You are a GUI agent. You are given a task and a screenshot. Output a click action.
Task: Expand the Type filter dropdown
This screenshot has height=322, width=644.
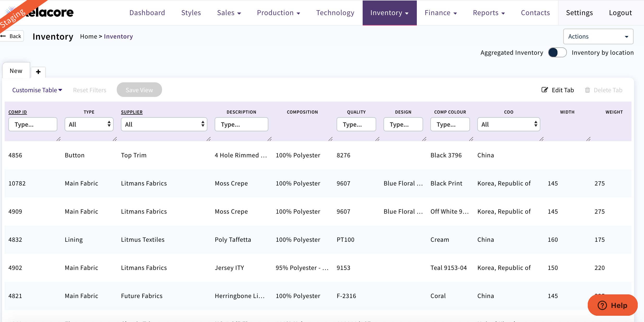pos(89,124)
